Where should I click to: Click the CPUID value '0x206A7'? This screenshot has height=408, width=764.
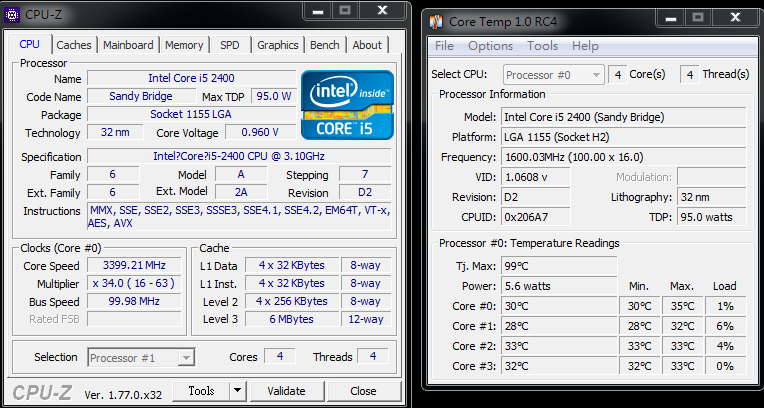[x=535, y=217]
